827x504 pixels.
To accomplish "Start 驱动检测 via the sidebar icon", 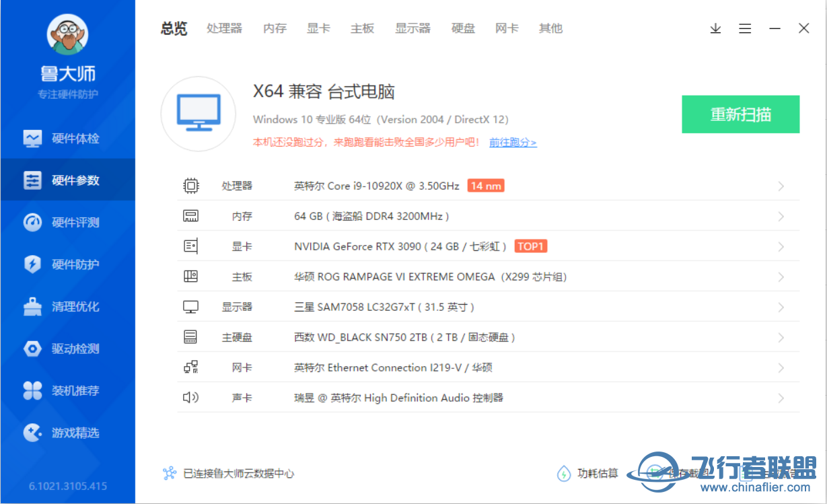I will pyautogui.click(x=67, y=349).
